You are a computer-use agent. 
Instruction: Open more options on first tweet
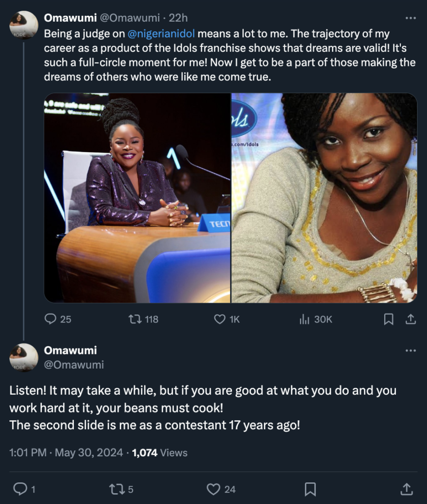tap(410, 18)
